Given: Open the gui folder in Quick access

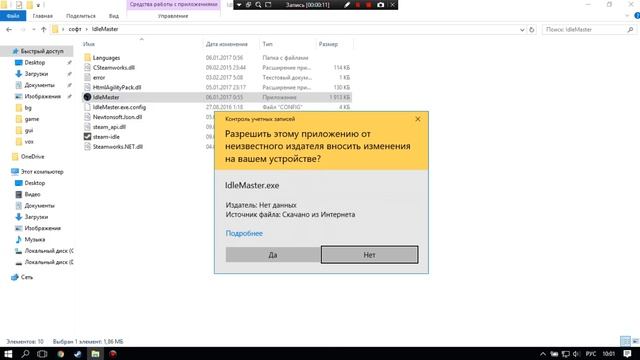Looking at the screenshot, I should tap(29, 131).
